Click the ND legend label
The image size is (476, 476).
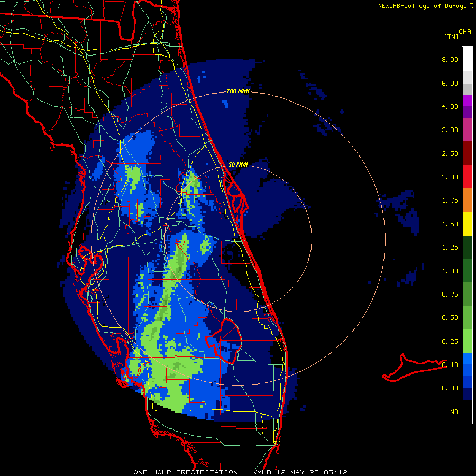[x=454, y=412]
